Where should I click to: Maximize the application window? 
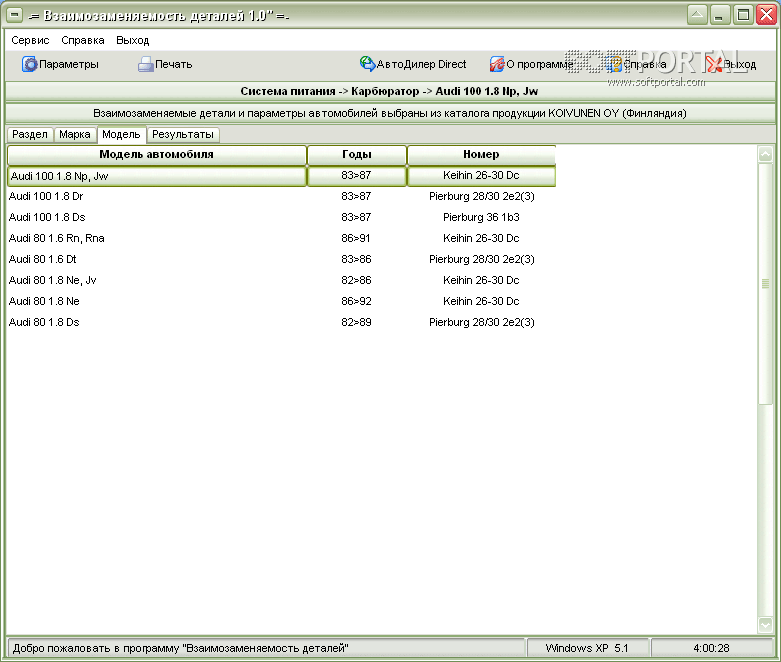(x=743, y=14)
